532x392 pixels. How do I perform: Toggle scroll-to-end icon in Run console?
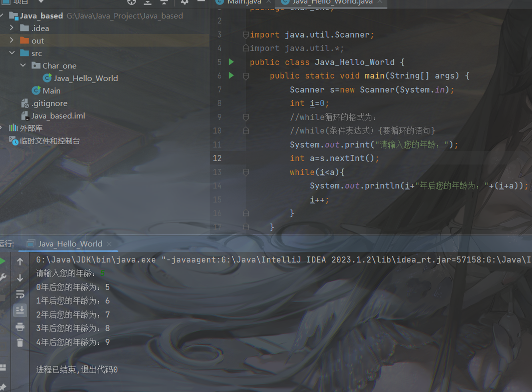(x=20, y=310)
